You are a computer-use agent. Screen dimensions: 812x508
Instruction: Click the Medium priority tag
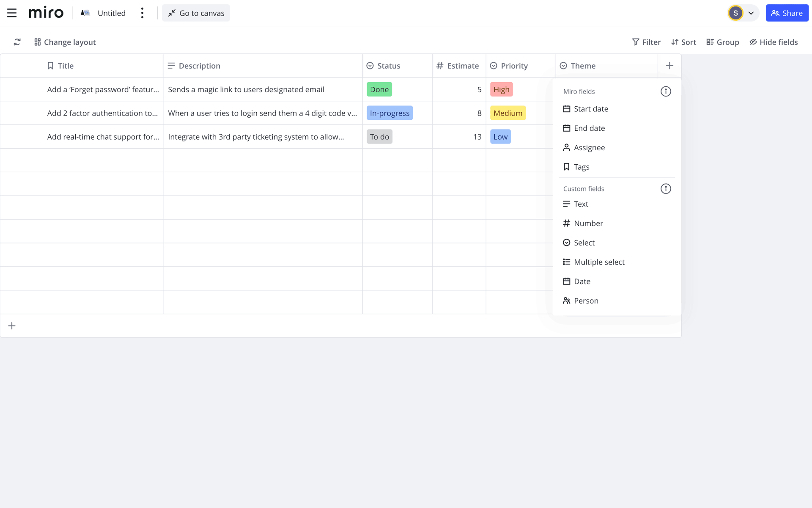coord(508,113)
